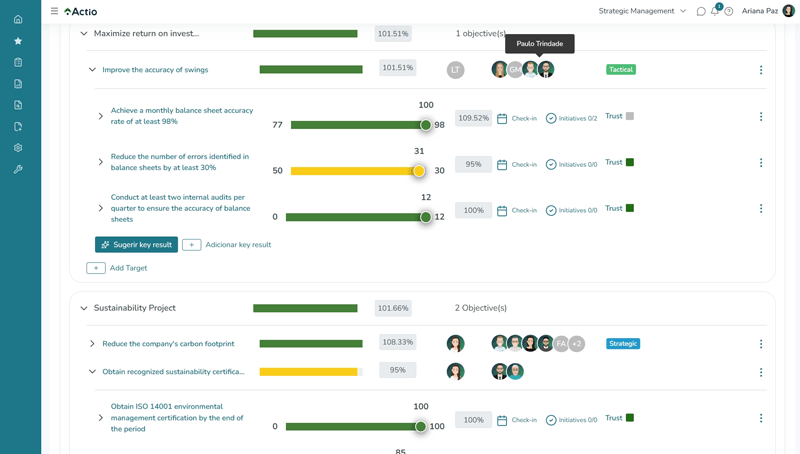The image size is (800, 454).
Task: Click Sugerir key result button
Action: (136, 244)
